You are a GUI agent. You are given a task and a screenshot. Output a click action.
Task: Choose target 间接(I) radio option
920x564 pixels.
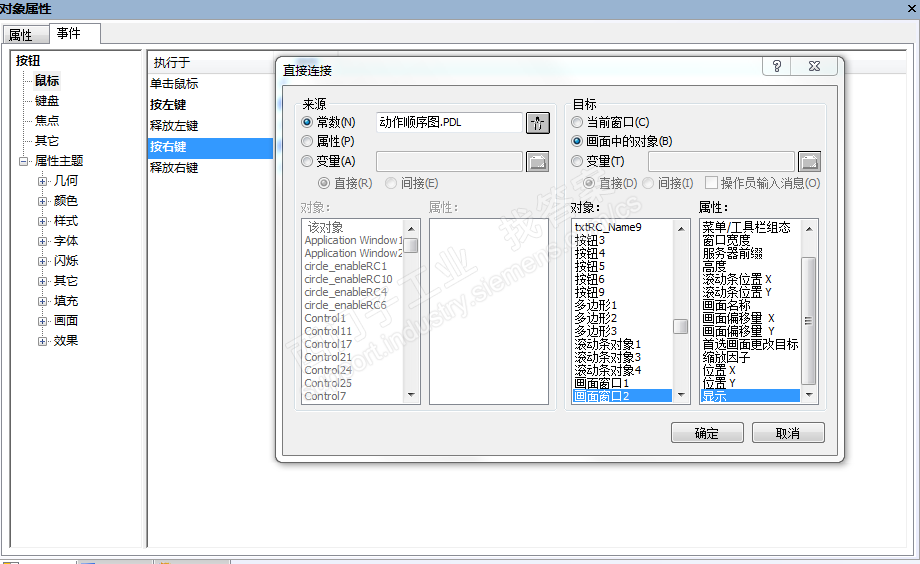[x=648, y=183]
